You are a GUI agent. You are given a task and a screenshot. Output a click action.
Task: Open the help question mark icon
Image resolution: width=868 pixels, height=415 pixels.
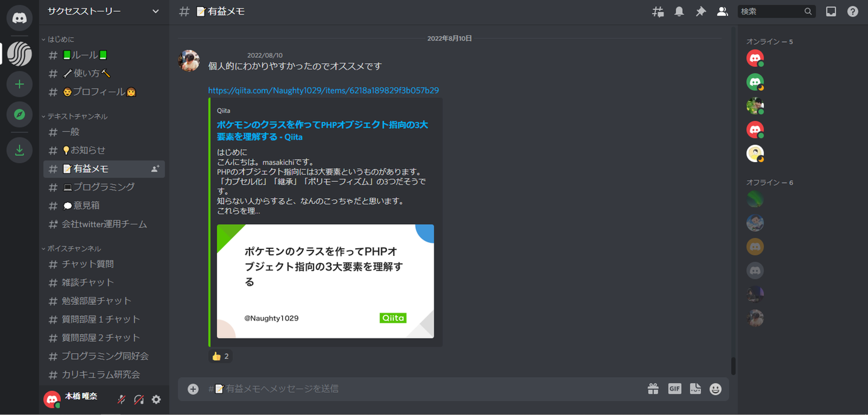pyautogui.click(x=853, y=11)
